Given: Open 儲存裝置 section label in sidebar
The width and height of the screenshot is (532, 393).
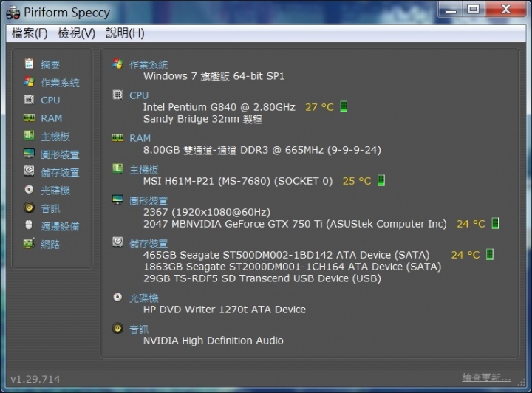Looking at the screenshot, I should click(x=60, y=173).
